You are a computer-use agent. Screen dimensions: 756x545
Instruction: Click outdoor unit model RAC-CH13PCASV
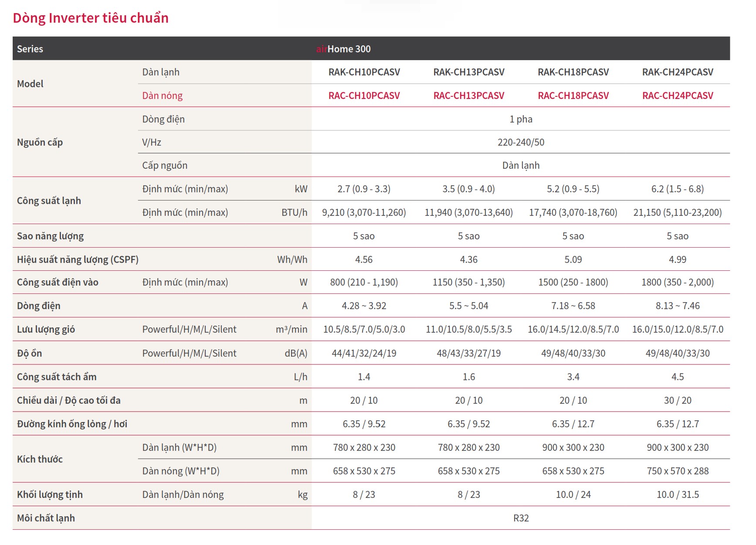pos(469,95)
